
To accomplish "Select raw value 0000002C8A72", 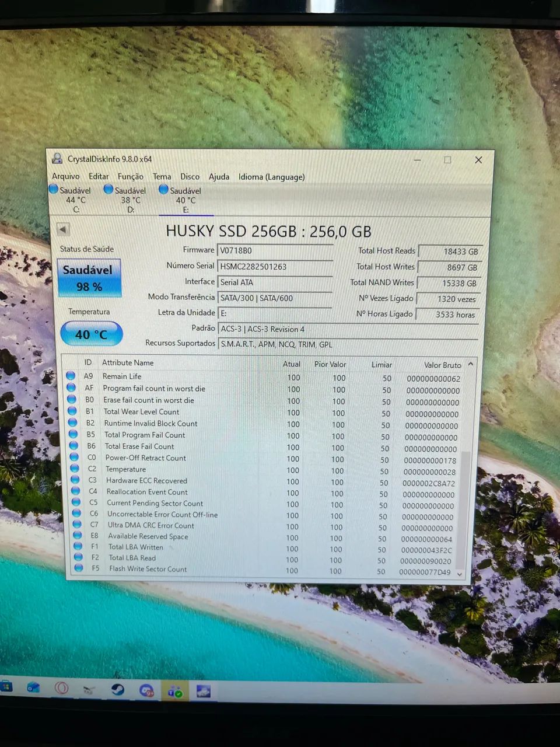I will [x=429, y=483].
